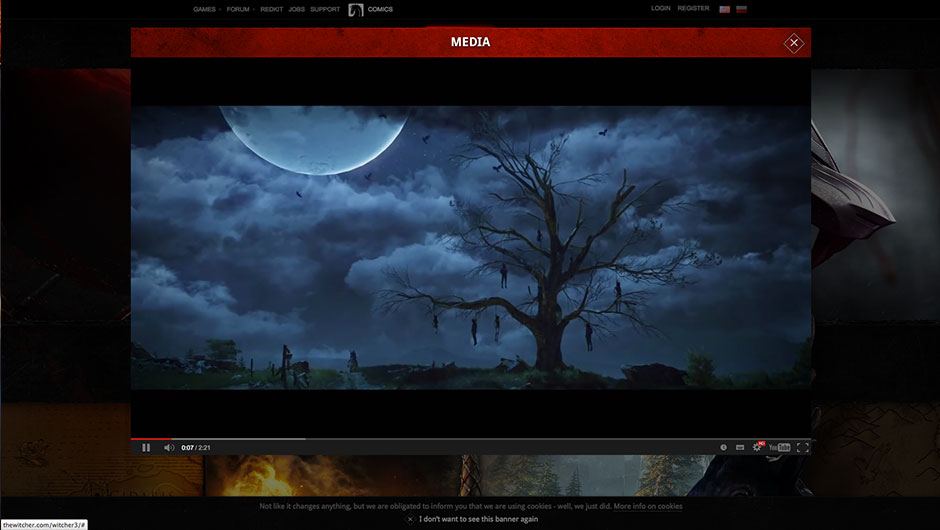The image size is (940, 530).
Task: Open the Forum menu
Action: (240, 9)
